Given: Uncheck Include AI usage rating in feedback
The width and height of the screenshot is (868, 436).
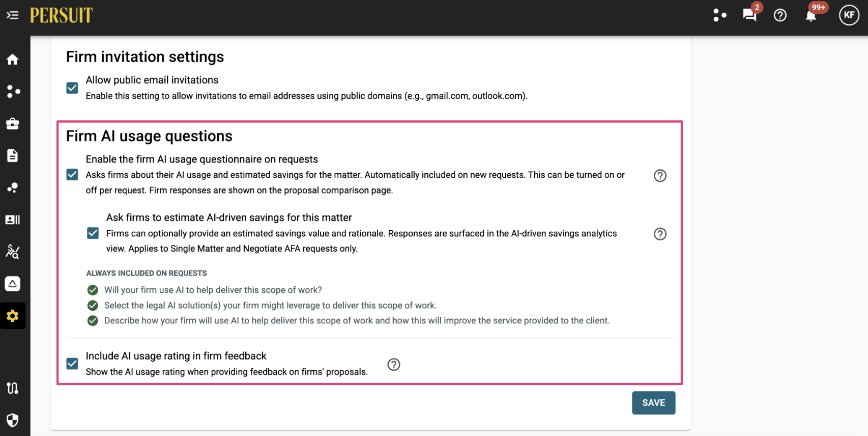Looking at the screenshot, I should point(72,364).
